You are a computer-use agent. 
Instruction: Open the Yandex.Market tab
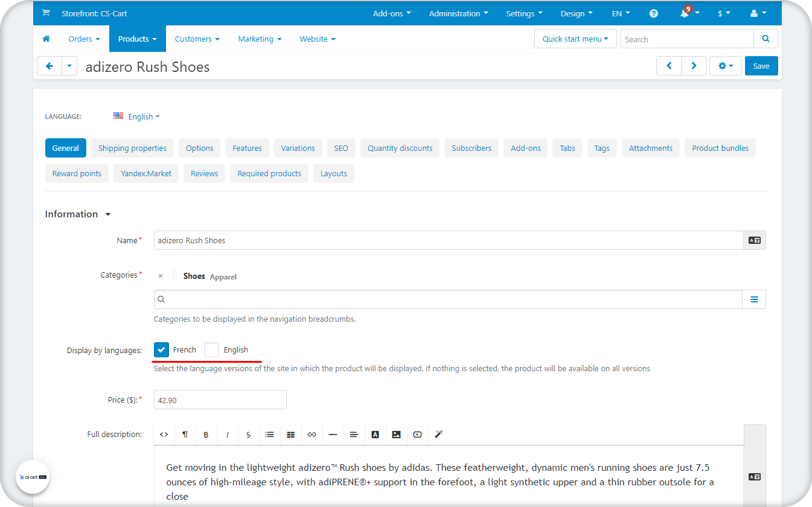pyautogui.click(x=146, y=173)
